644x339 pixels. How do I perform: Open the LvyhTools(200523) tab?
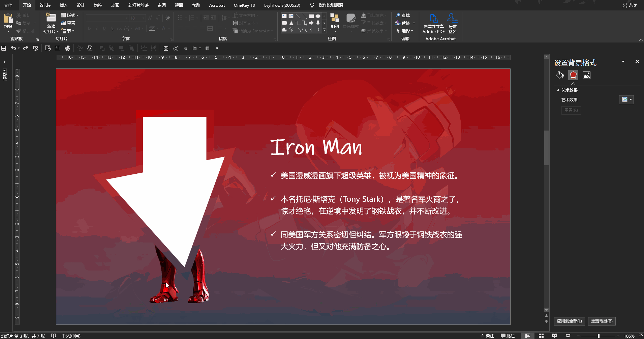click(282, 5)
